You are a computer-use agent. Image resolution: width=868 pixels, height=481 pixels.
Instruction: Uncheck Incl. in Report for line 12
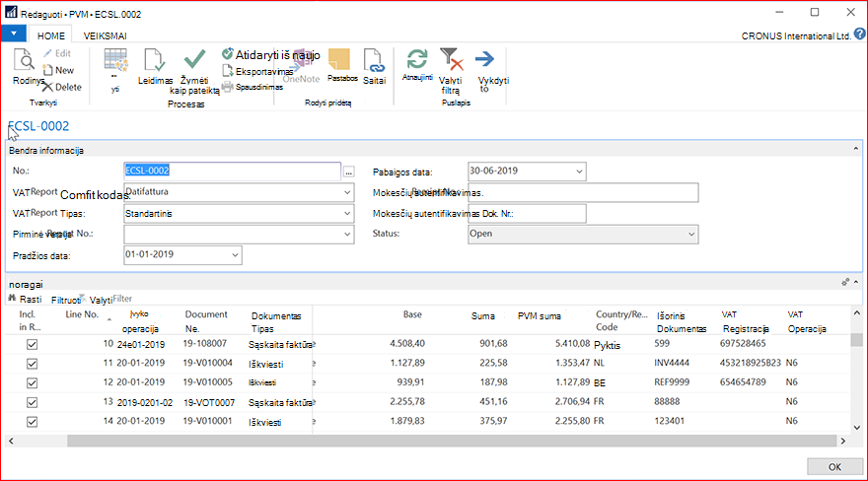click(33, 383)
